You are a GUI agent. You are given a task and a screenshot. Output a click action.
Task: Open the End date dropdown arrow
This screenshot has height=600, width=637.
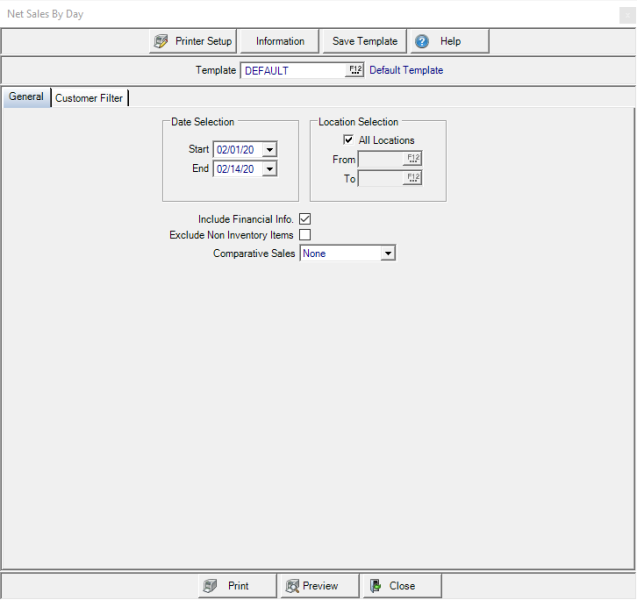pyautogui.click(x=269, y=170)
